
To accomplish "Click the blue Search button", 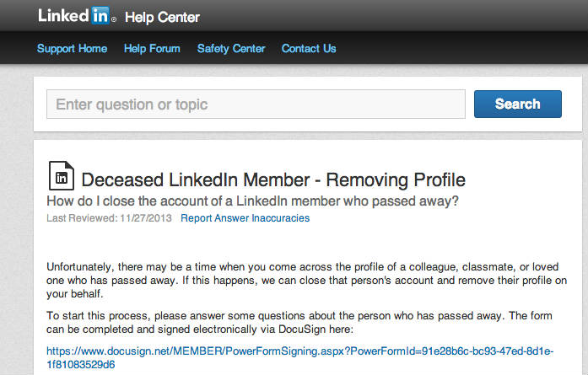I will (517, 104).
